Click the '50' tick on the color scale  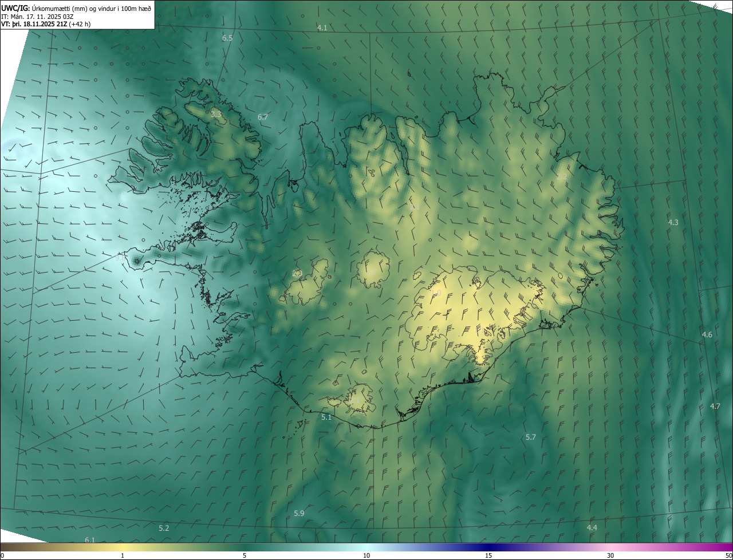728,555
